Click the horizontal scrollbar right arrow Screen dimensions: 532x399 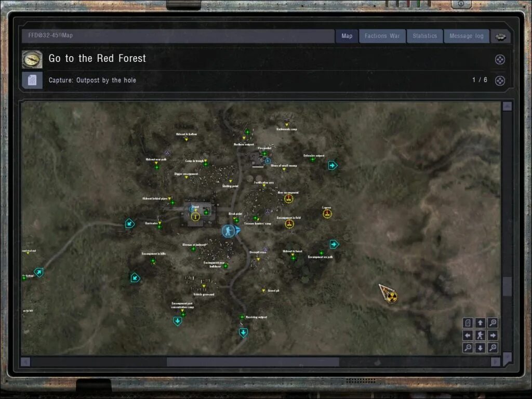(495, 362)
